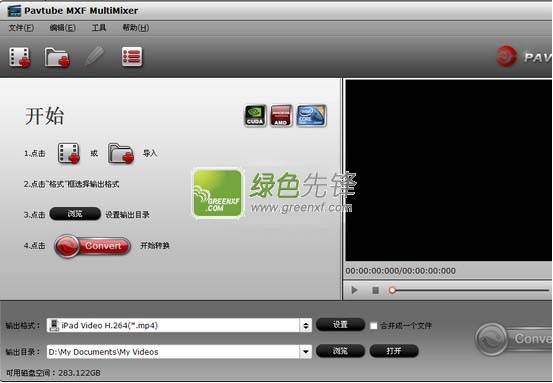Open the 帮助(H) menu
This screenshot has height=383, width=553.
(135, 28)
